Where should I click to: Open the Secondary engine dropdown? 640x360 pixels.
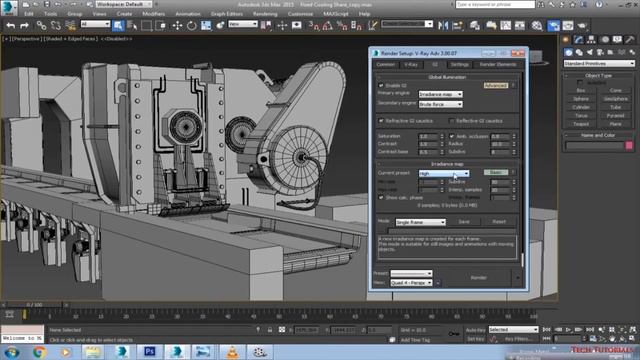[440, 104]
